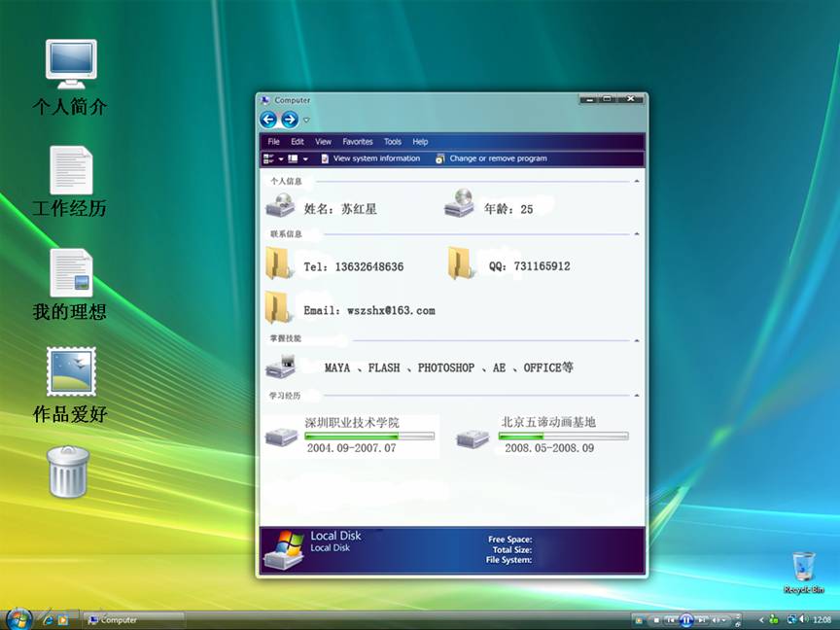Skip to previous track on media toolbar
This screenshot has height=630, width=840.
(x=671, y=620)
